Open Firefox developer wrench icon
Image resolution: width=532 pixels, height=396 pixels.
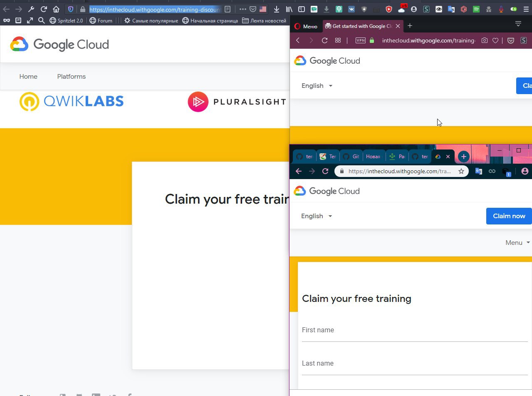[31, 9]
